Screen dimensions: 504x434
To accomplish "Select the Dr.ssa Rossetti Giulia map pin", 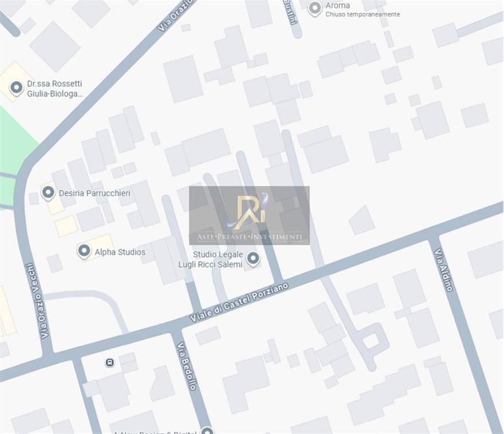I will point(17,88).
